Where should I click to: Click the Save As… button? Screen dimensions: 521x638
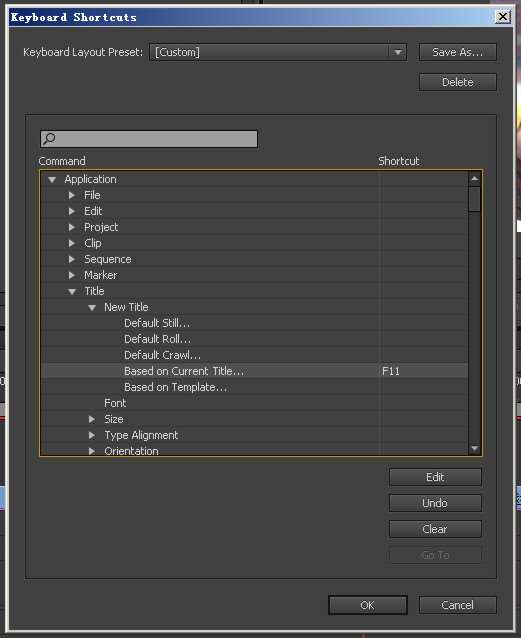(x=458, y=52)
